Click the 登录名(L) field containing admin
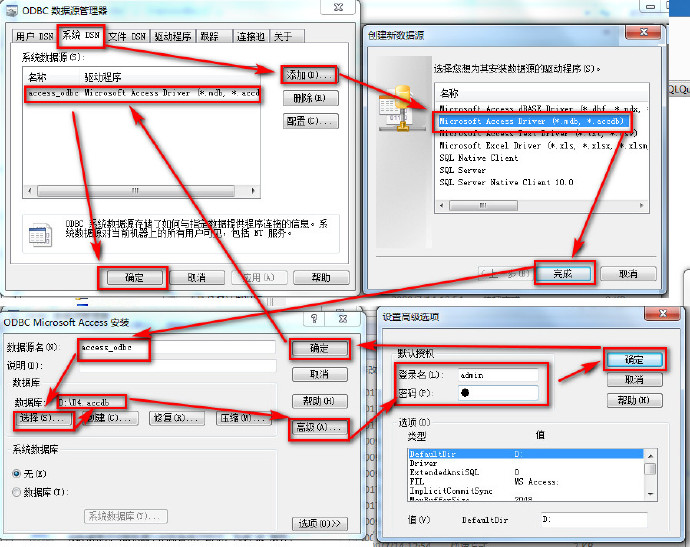The width and height of the screenshot is (690, 547). pos(498,375)
